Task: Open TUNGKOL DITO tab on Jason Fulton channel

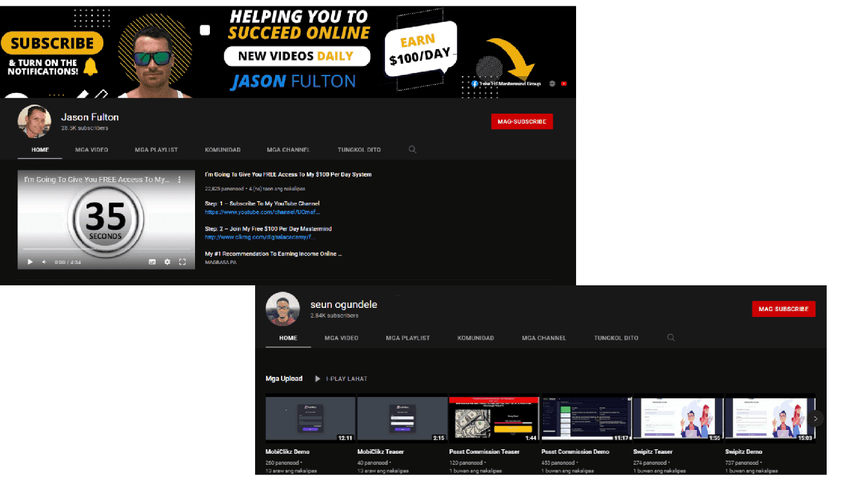Action: click(x=359, y=149)
